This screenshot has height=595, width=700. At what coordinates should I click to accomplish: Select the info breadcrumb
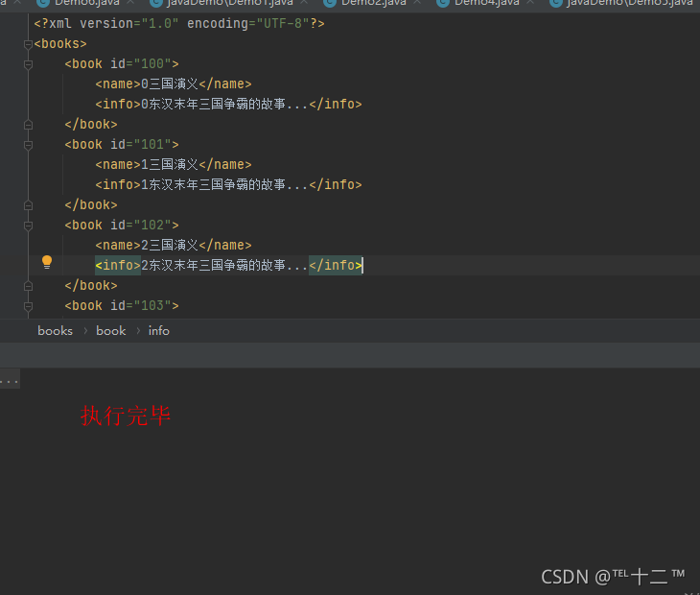[x=159, y=331]
